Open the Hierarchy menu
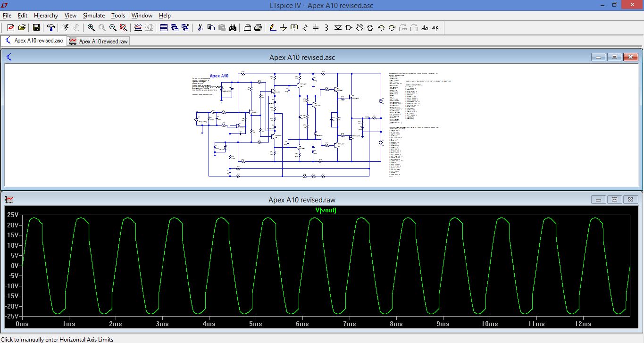 (46, 16)
